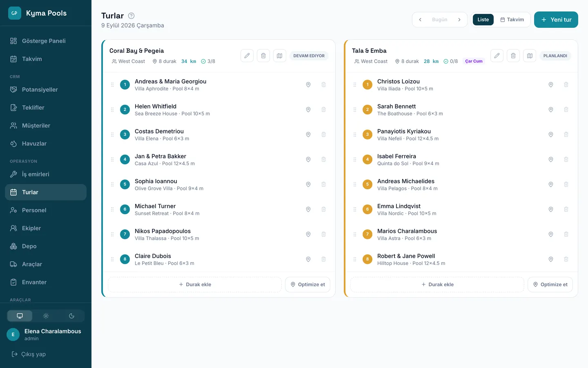The image size is (588, 368).
Task: Open Gösterge Paneli page
Action: pos(46,41)
